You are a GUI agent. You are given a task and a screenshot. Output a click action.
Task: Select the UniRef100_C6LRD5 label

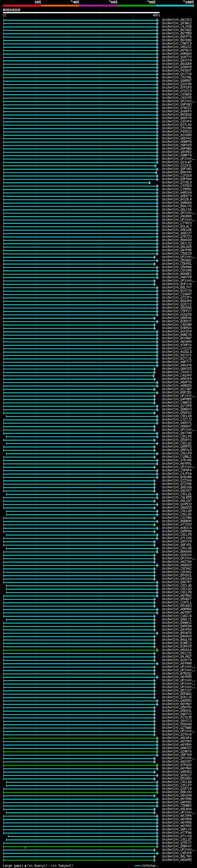tap(177, 497)
